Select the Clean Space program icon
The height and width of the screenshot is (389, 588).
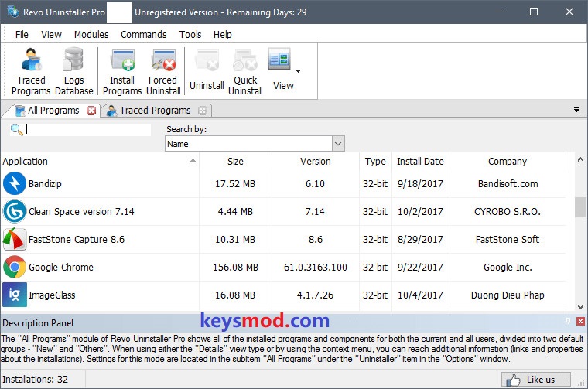(x=14, y=211)
